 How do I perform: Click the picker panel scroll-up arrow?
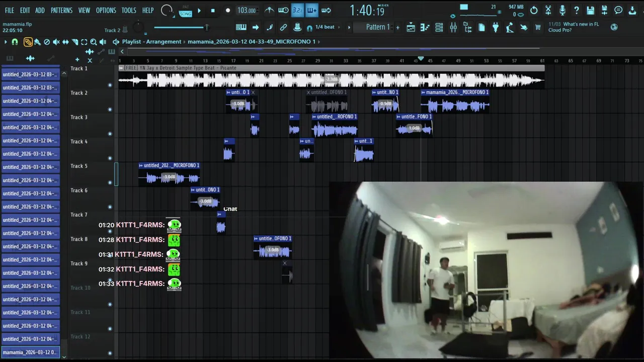[x=64, y=74]
